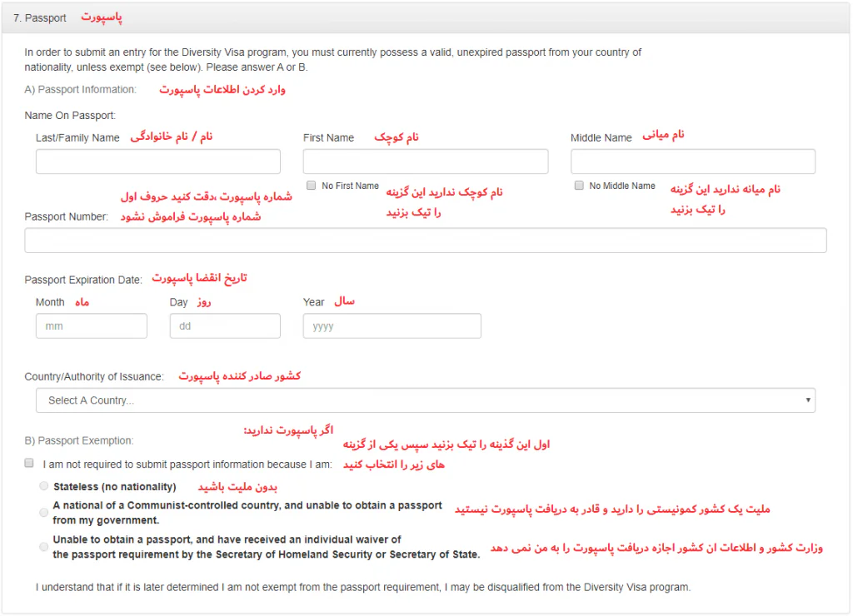The width and height of the screenshot is (853, 616).
Task: Click the Day (dd) expiration field
Action: pos(225,326)
